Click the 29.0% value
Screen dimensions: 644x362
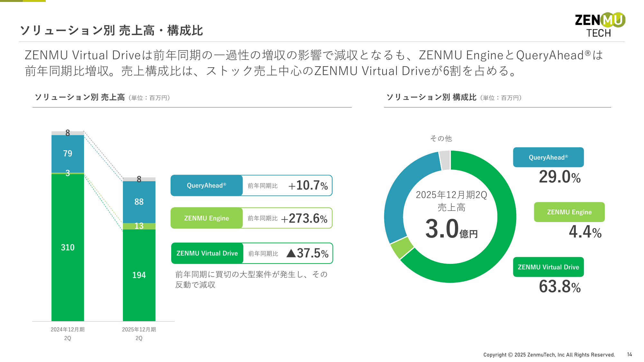[x=560, y=177]
